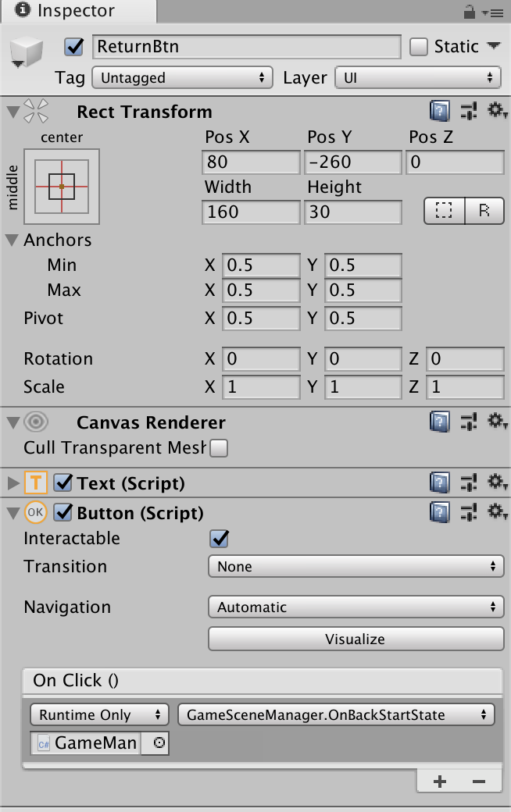Click the Pos X input field
The image size is (511, 812).
tap(251, 162)
